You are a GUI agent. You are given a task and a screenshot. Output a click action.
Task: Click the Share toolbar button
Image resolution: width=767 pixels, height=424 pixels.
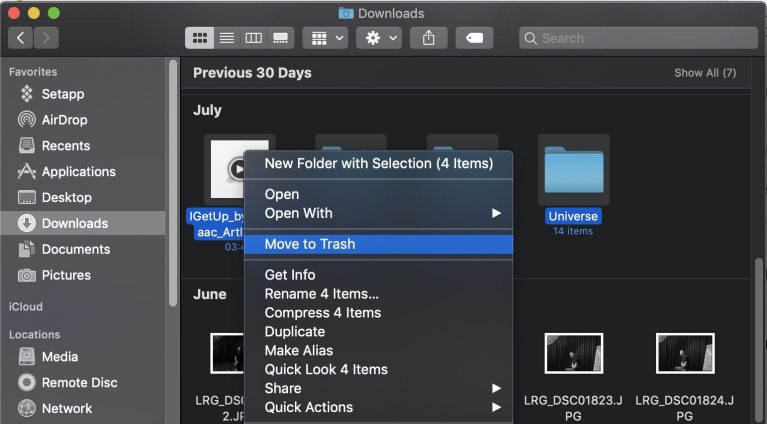[x=429, y=38]
